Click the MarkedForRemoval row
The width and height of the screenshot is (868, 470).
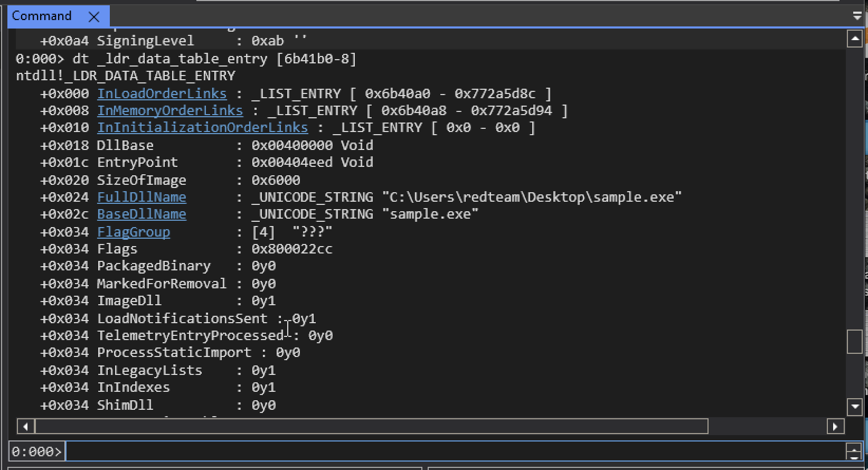click(158, 284)
